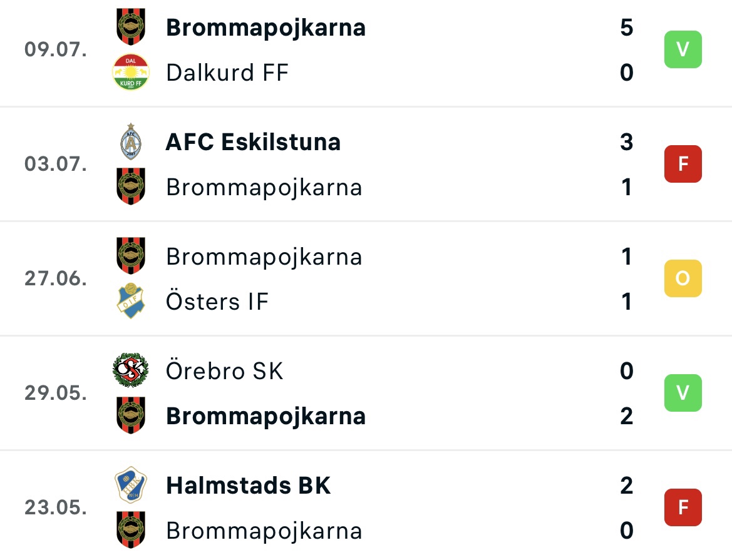Click Brommapojkarna crest in 03.07 match
Viewport: 732px width, 560px height.
pos(131,186)
